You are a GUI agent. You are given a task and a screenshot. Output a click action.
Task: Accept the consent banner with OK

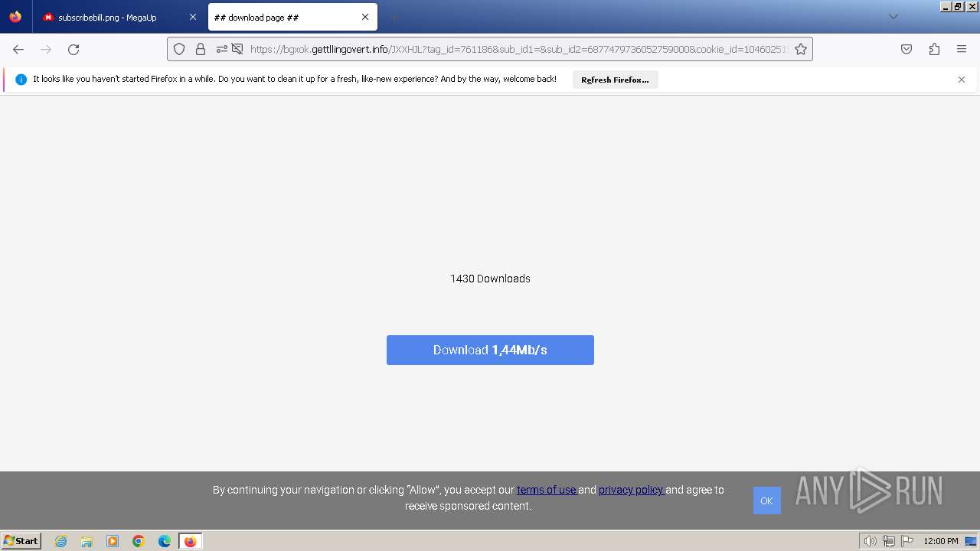click(766, 500)
